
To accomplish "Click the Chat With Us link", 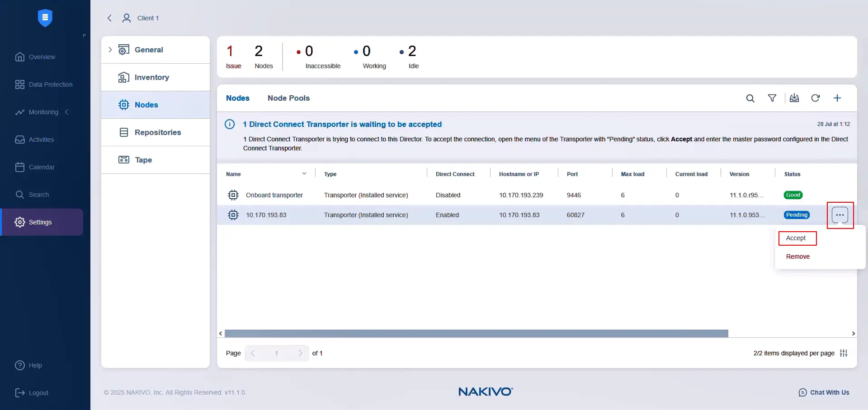I will (830, 392).
